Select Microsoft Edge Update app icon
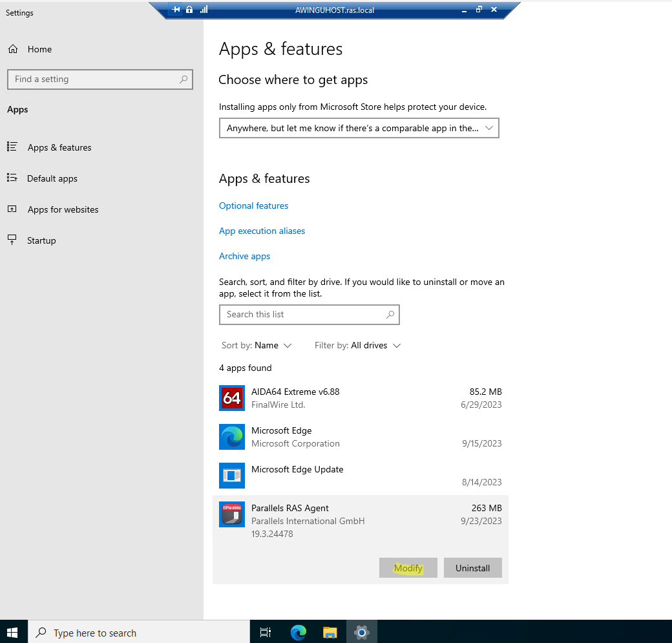672x643 pixels. tap(232, 476)
